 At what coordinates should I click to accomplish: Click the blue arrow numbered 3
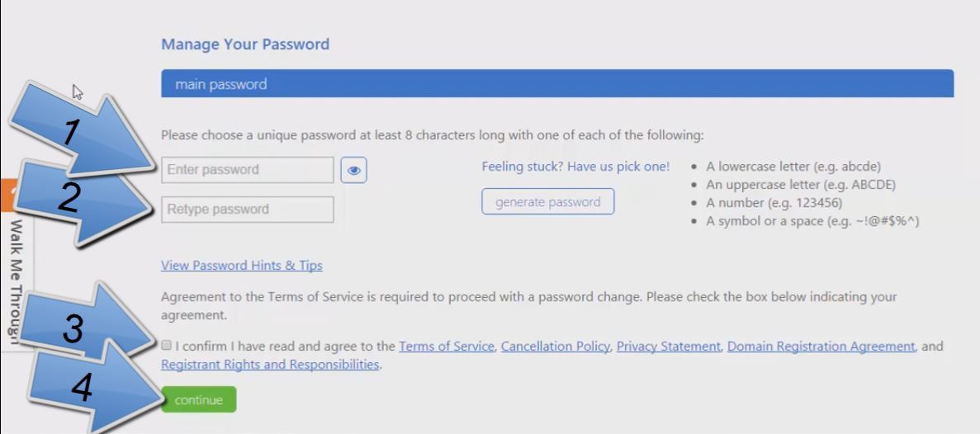point(88,325)
